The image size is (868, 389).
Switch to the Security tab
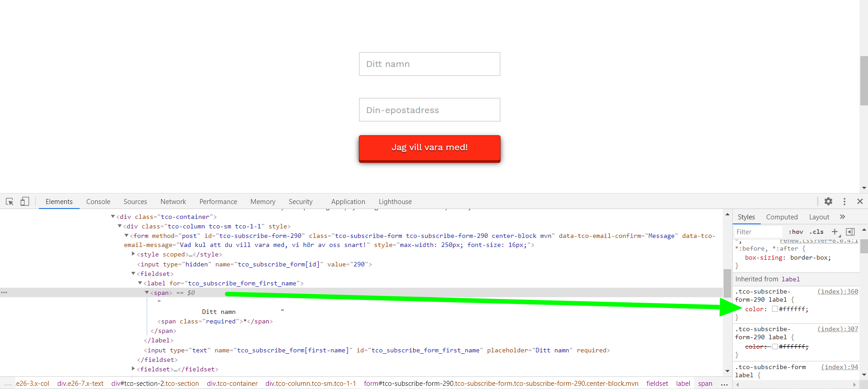pos(300,202)
